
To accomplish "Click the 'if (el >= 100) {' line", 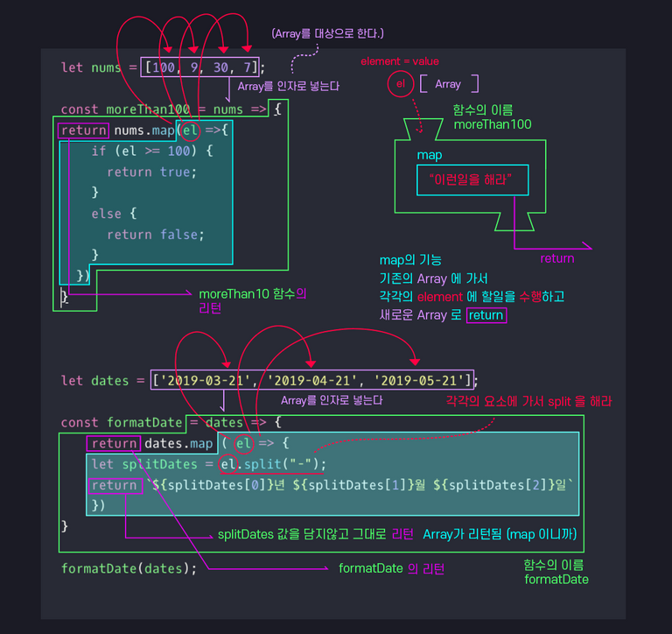I will (x=152, y=151).
